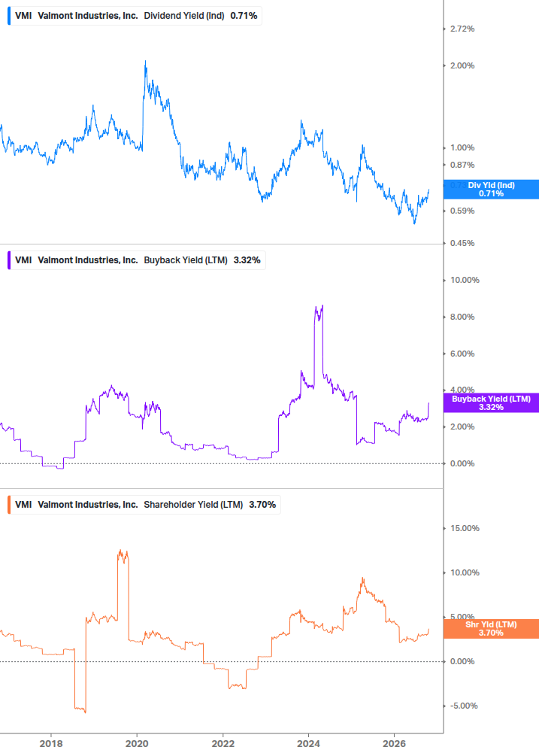Click the blue color bar of the Dividend Yield legend
The width and height of the screenshot is (539, 756).
9,16
